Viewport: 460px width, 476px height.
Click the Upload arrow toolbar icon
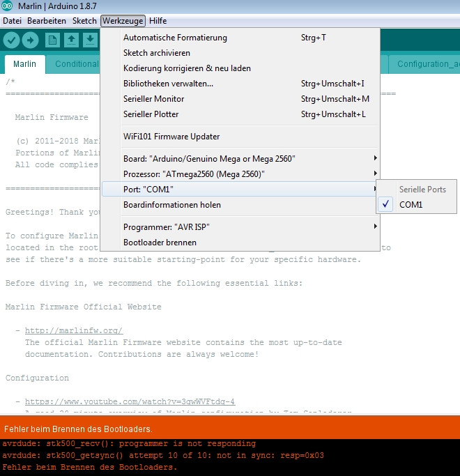31,40
